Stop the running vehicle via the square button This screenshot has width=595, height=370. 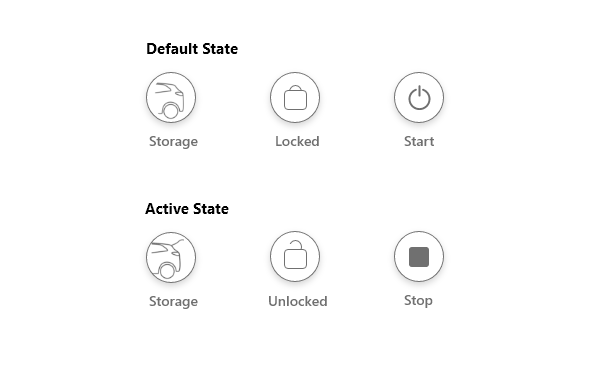[419, 257]
